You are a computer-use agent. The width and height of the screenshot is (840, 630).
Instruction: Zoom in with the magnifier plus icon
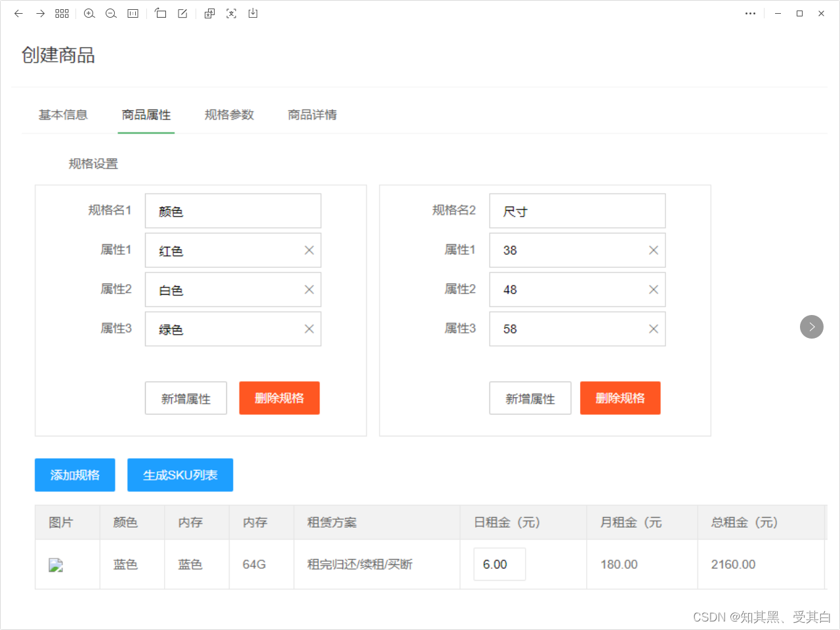89,13
